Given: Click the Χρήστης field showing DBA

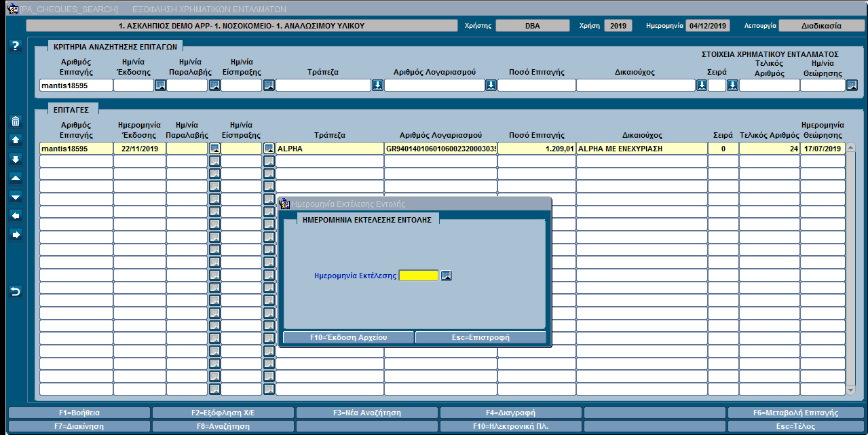Looking at the screenshot, I should tap(533, 26).
